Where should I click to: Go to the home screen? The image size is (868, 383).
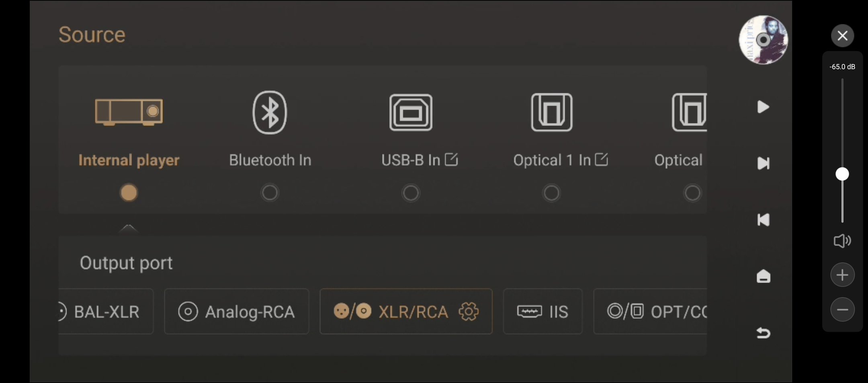[764, 276]
